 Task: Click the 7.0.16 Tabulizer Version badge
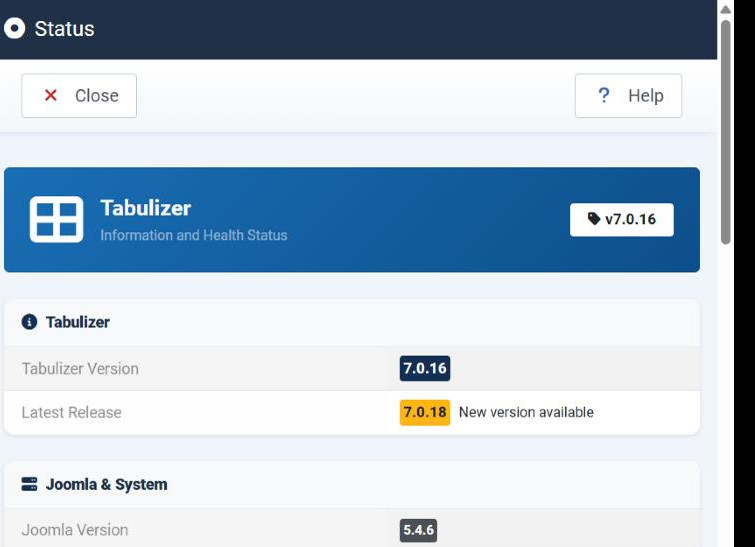425,368
